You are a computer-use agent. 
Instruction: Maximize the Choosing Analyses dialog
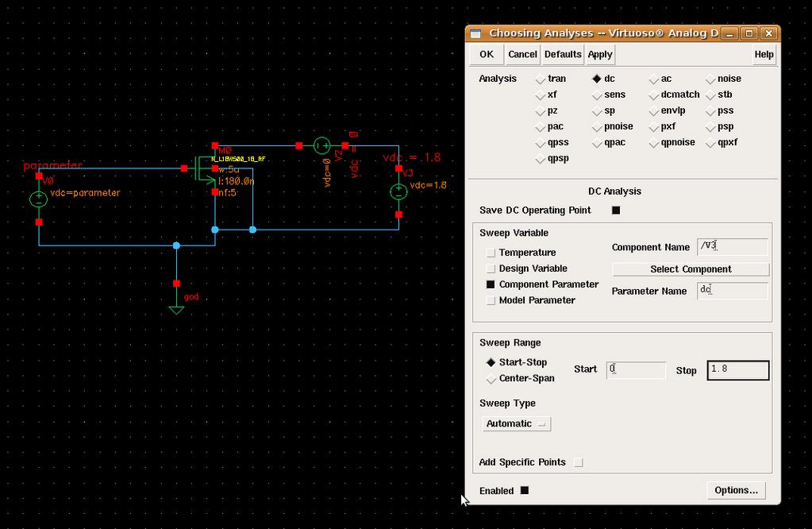tap(749, 33)
